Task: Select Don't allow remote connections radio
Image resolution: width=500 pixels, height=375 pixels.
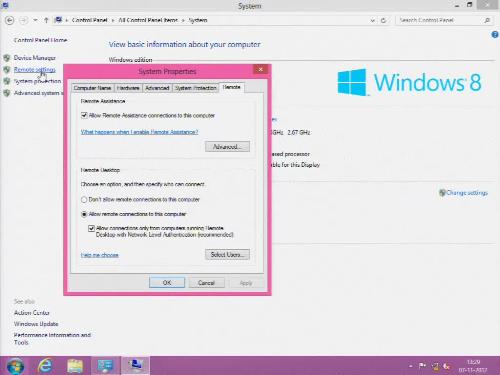Action: pyautogui.click(x=84, y=200)
